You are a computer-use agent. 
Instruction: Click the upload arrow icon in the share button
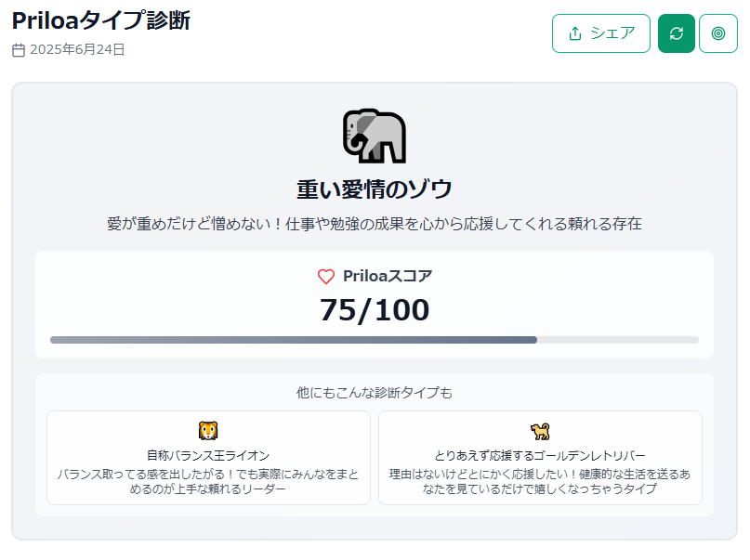(575, 33)
